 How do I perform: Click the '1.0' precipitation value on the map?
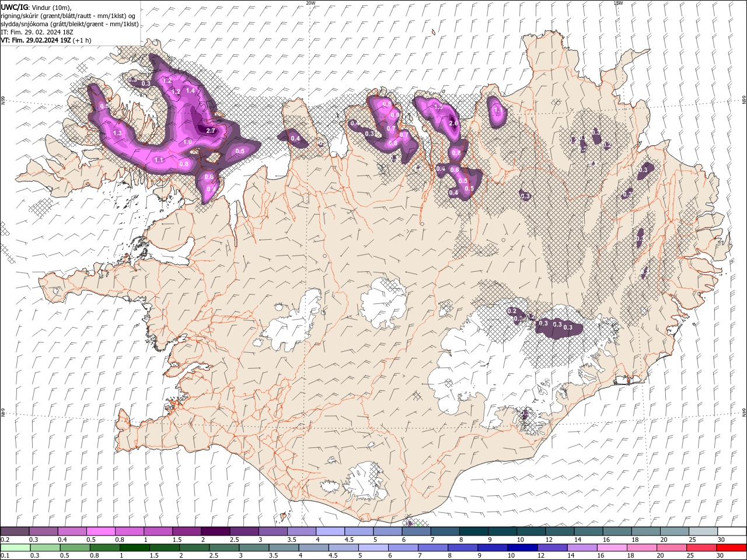click(x=187, y=142)
